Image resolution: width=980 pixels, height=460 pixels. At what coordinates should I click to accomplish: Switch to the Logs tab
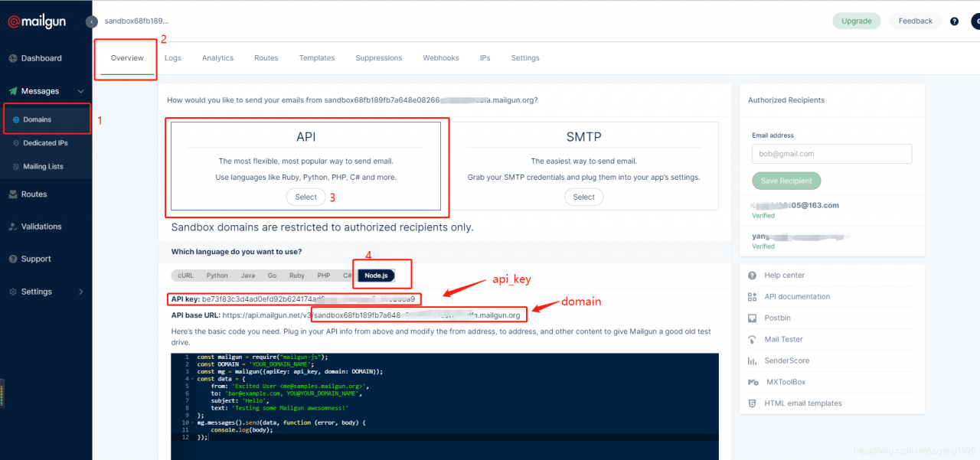pyautogui.click(x=173, y=58)
